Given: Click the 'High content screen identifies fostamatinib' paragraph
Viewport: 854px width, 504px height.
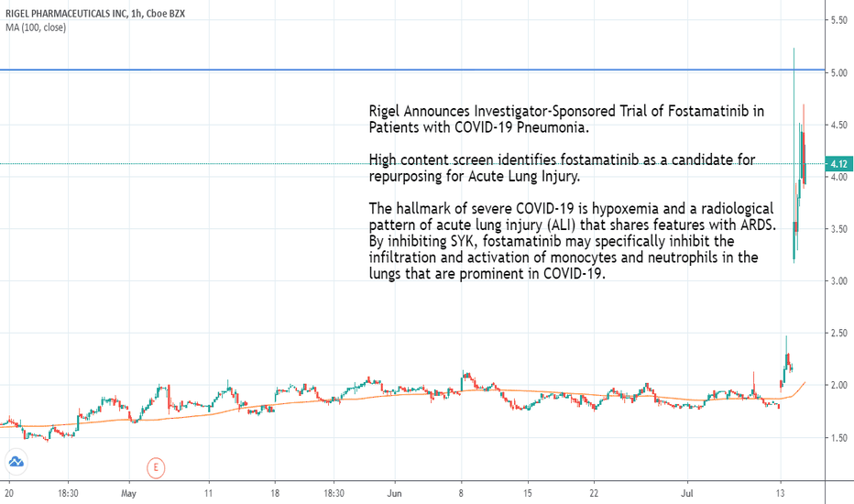Looking at the screenshot, I should pos(562,168).
